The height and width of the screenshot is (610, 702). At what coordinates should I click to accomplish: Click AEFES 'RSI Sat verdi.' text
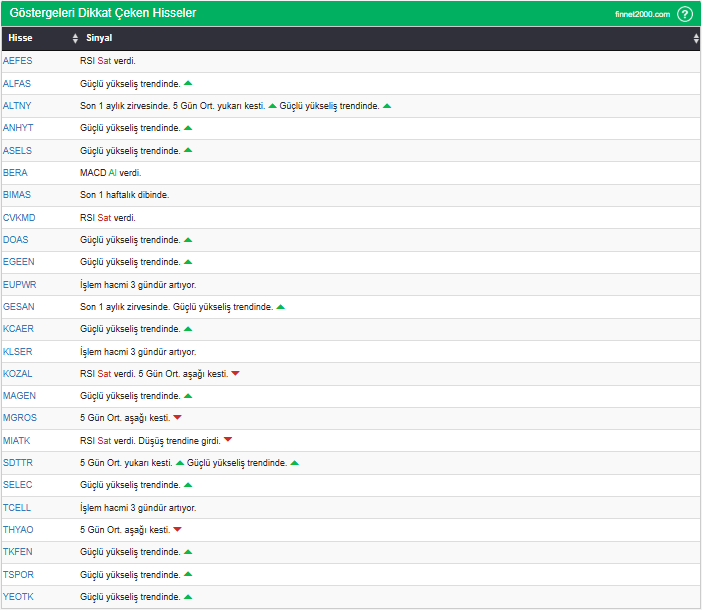coord(108,61)
